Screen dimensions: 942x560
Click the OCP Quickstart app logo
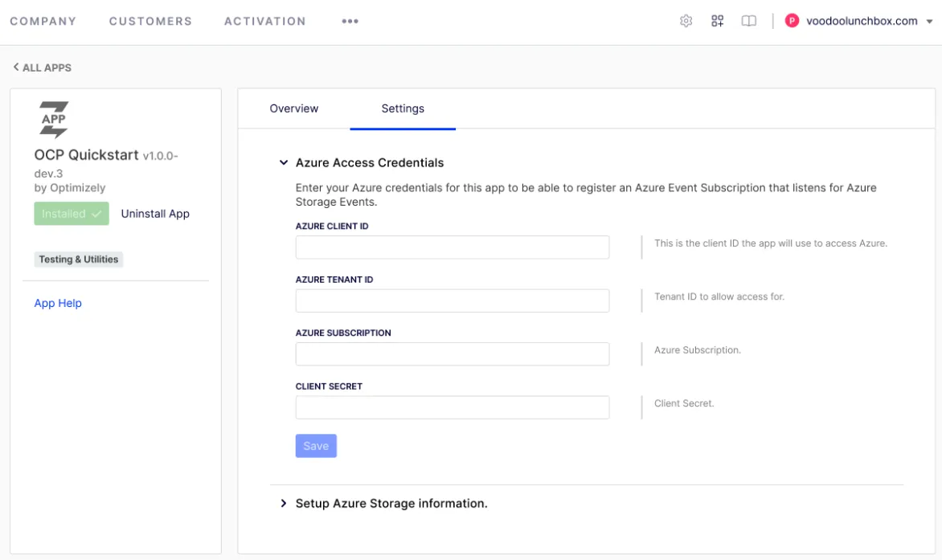click(x=54, y=120)
